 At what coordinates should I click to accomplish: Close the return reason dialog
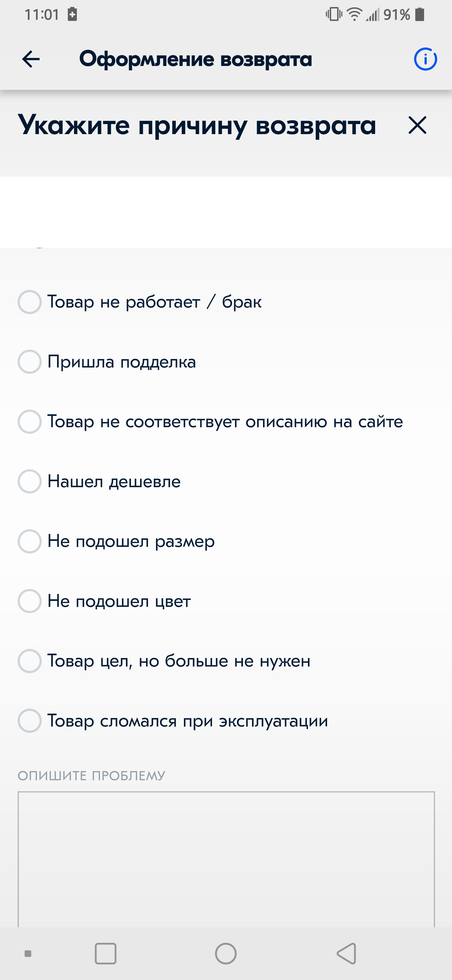point(417,125)
